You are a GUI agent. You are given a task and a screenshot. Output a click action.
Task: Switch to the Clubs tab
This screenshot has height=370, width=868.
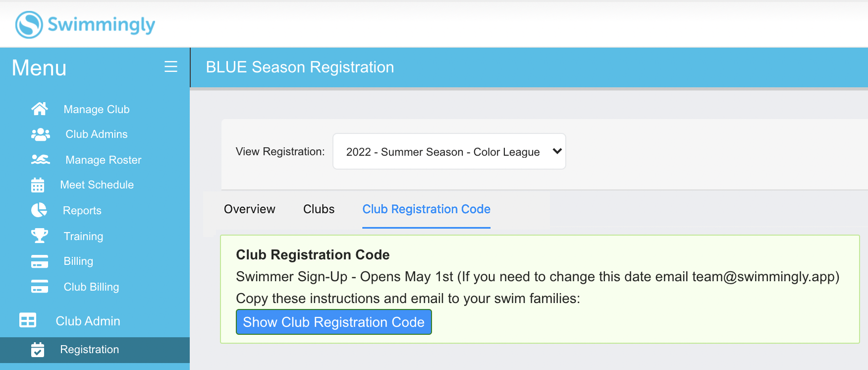pos(319,209)
